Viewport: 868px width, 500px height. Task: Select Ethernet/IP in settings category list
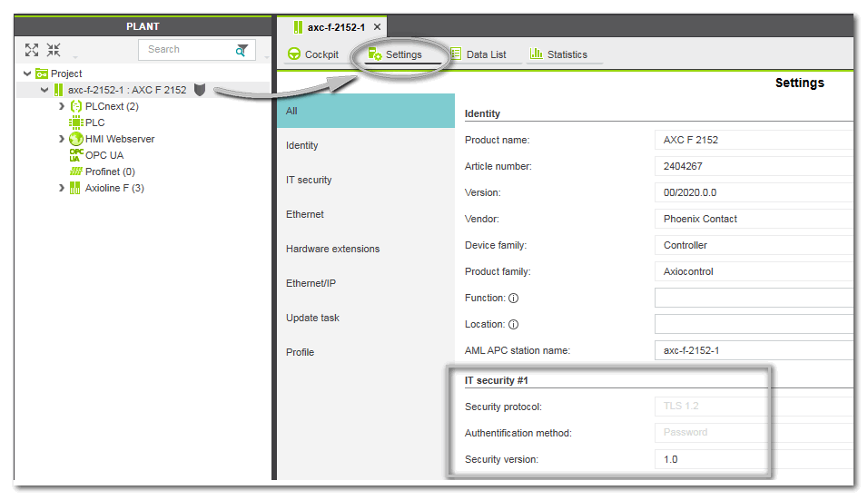coord(311,283)
